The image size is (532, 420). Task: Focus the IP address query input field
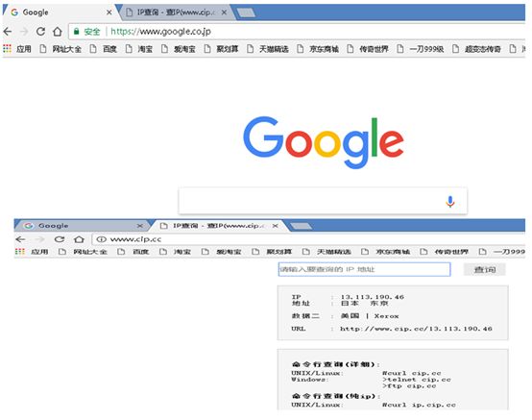(364, 269)
